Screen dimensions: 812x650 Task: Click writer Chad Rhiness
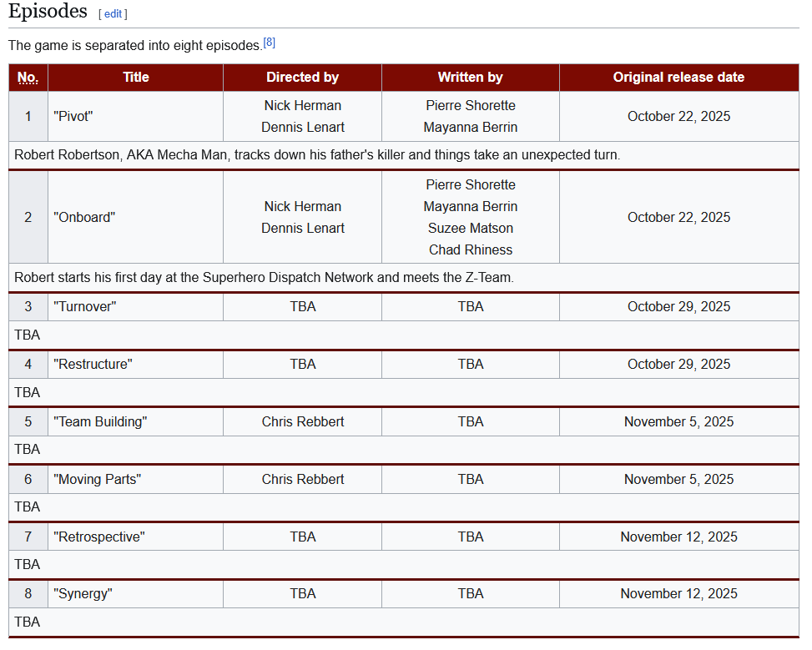[x=470, y=250]
